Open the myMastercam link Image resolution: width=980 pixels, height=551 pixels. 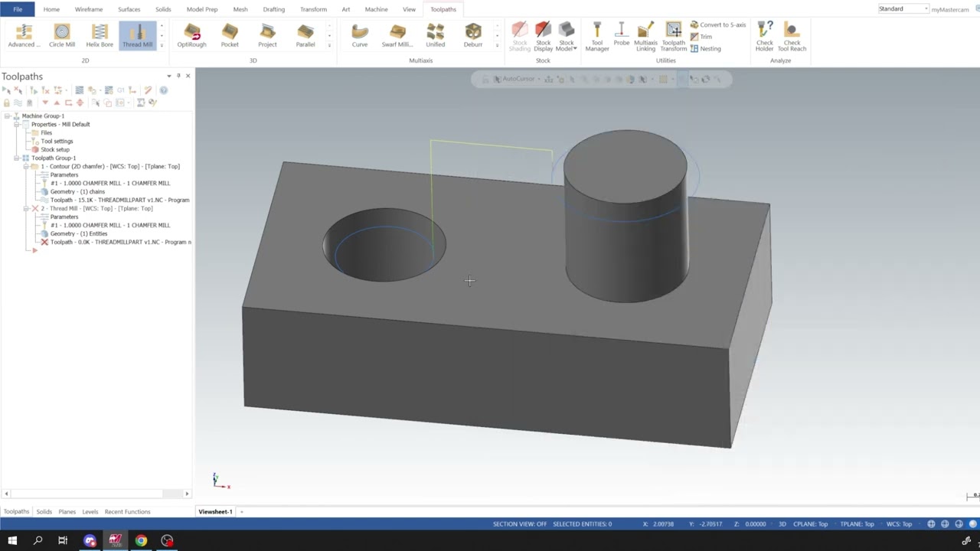950,9
